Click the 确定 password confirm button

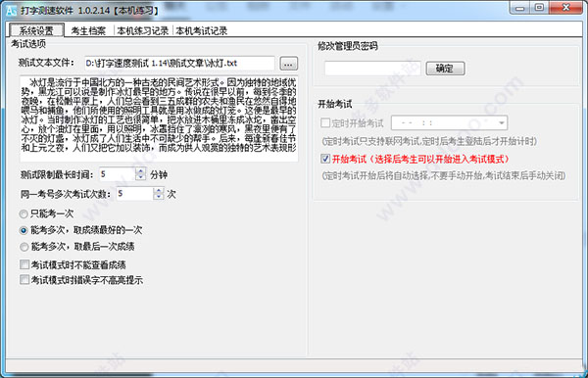coord(445,69)
